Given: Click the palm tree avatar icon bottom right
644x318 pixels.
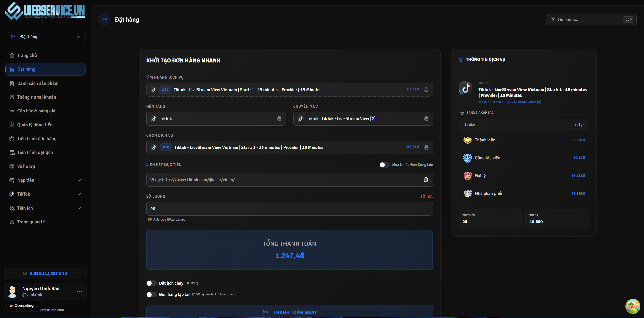Looking at the screenshot, I should point(632,306).
